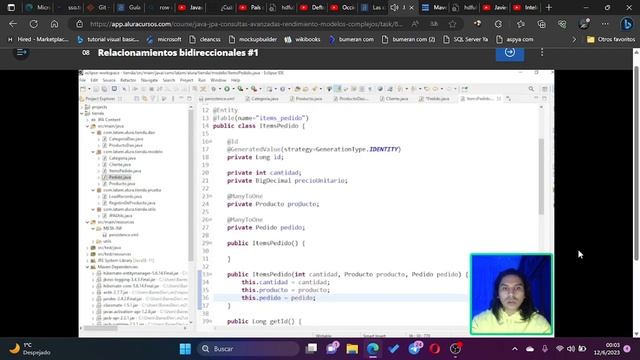Open the wikibooks bookmark
The height and width of the screenshot is (360, 640).
303,40
